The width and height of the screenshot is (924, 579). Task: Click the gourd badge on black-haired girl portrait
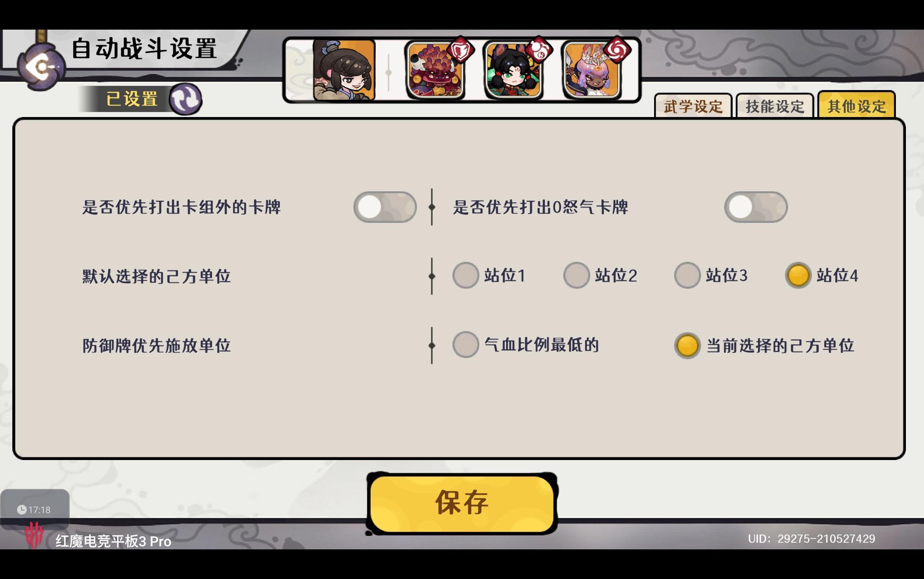tap(539, 50)
